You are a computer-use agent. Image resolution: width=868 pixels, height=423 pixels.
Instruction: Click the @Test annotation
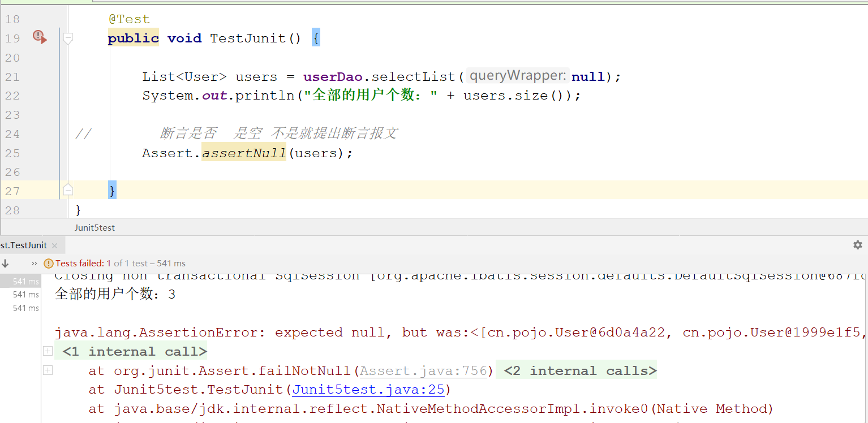(x=129, y=19)
